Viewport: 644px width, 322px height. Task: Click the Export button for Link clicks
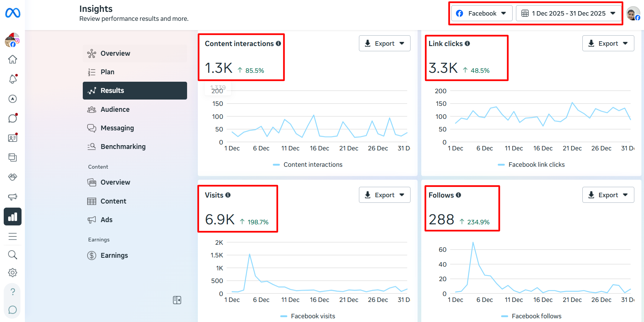[608, 43]
